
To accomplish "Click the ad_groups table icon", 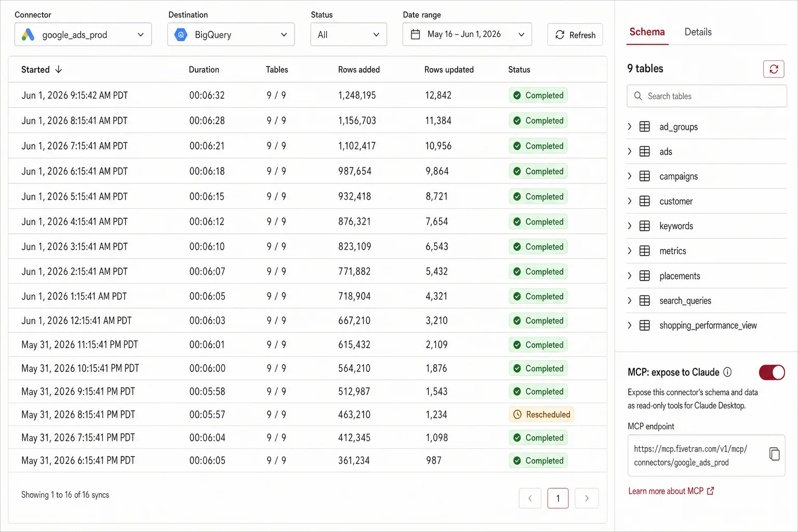I will click(645, 127).
